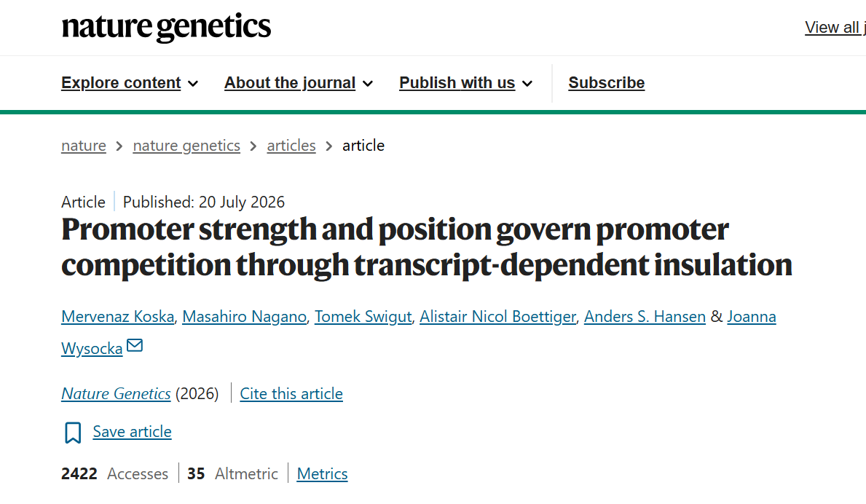Screen dimensions: 866x504
Task: View author Anders S. Hansen
Action: [645, 317]
